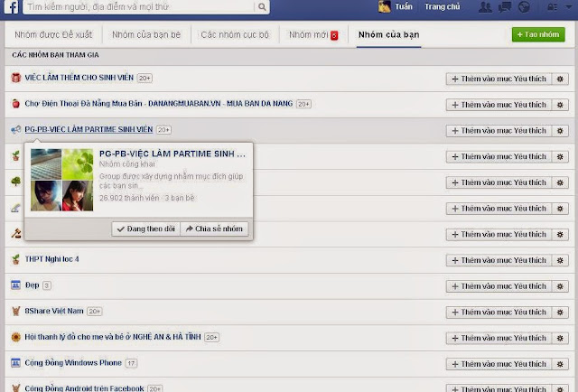
Task: Click plant icon beside THPT Nghi lộc 4
Action: click(15, 259)
